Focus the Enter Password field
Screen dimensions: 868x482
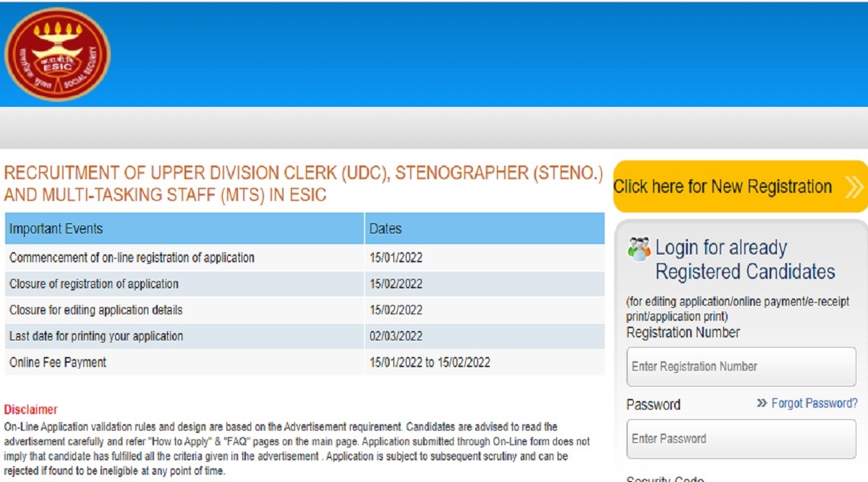point(741,439)
